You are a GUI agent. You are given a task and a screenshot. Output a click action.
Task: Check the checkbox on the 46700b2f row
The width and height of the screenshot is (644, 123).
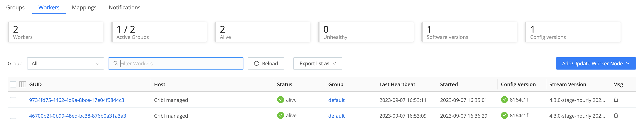(x=13, y=116)
